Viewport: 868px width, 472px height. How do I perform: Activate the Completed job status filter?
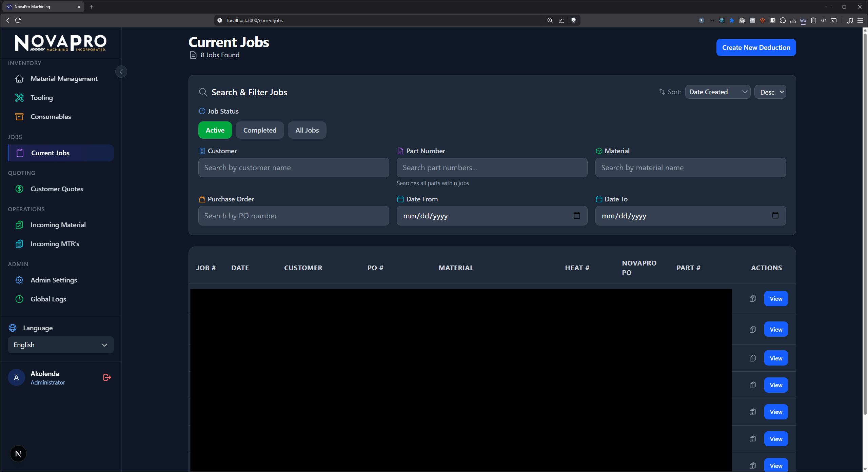click(260, 130)
